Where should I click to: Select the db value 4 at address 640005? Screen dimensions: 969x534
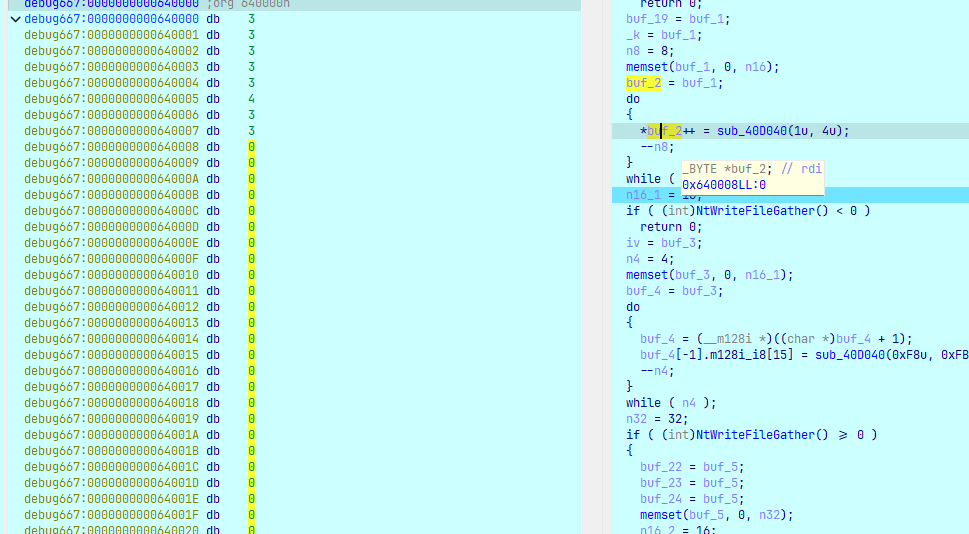coord(251,99)
